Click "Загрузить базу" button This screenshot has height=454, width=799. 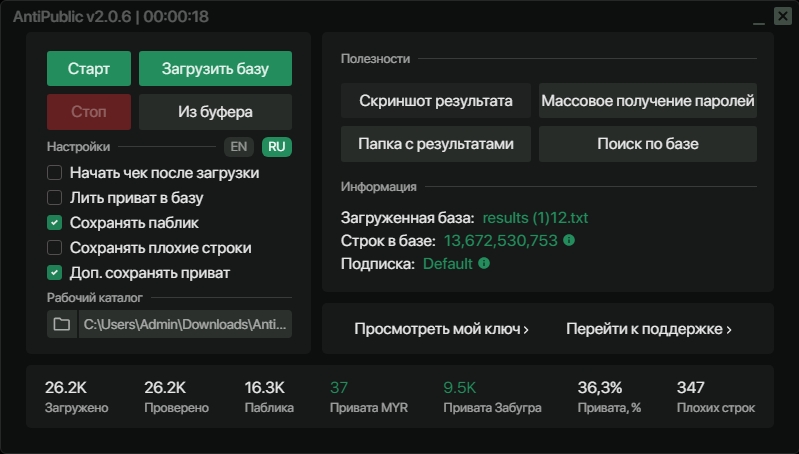coord(215,69)
